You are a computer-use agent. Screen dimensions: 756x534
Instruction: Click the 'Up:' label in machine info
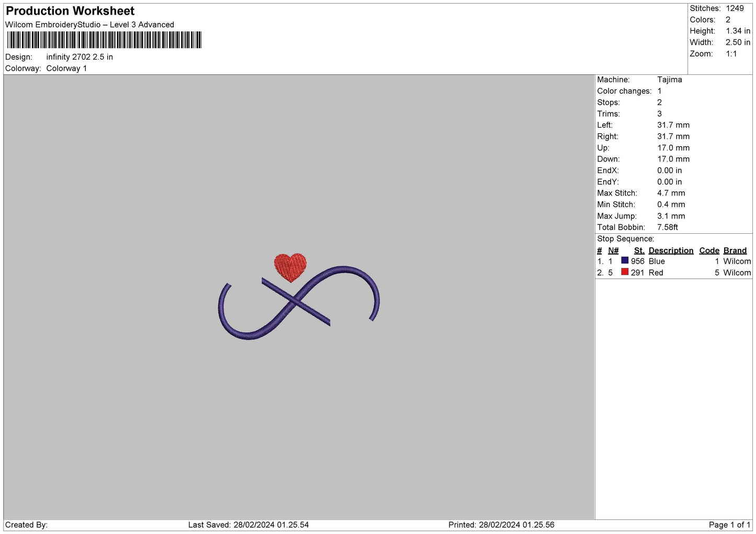603,148
